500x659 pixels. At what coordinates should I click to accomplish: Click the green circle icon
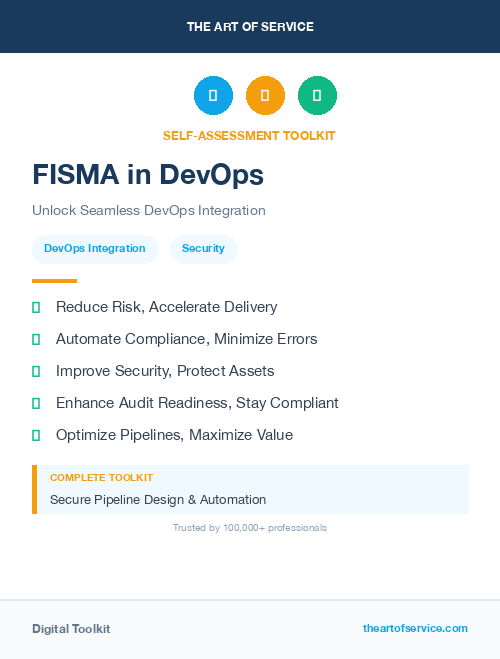tap(317, 95)
